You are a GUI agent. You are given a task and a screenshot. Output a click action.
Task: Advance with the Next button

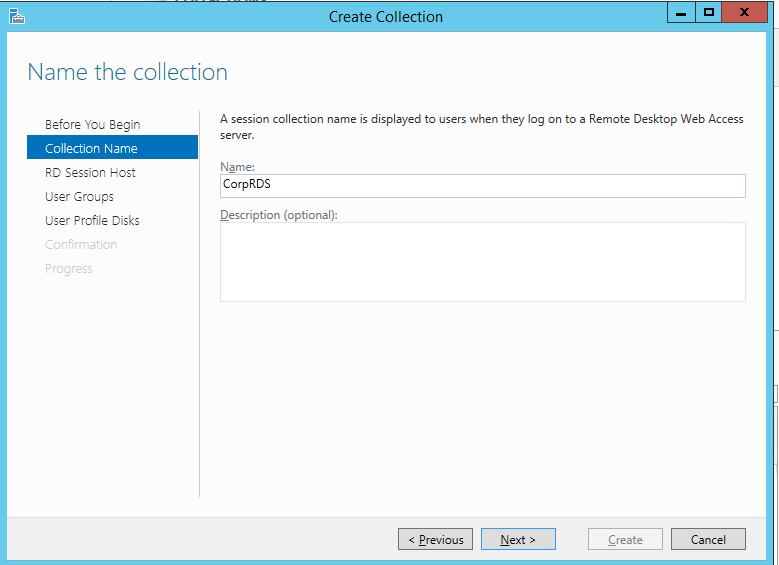tap(518, 539)
